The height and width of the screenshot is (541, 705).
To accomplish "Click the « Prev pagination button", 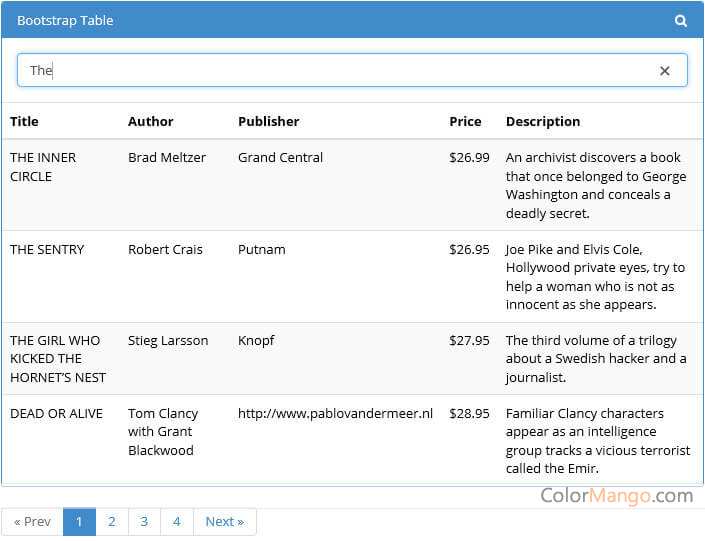I will [x=32, y=522].
